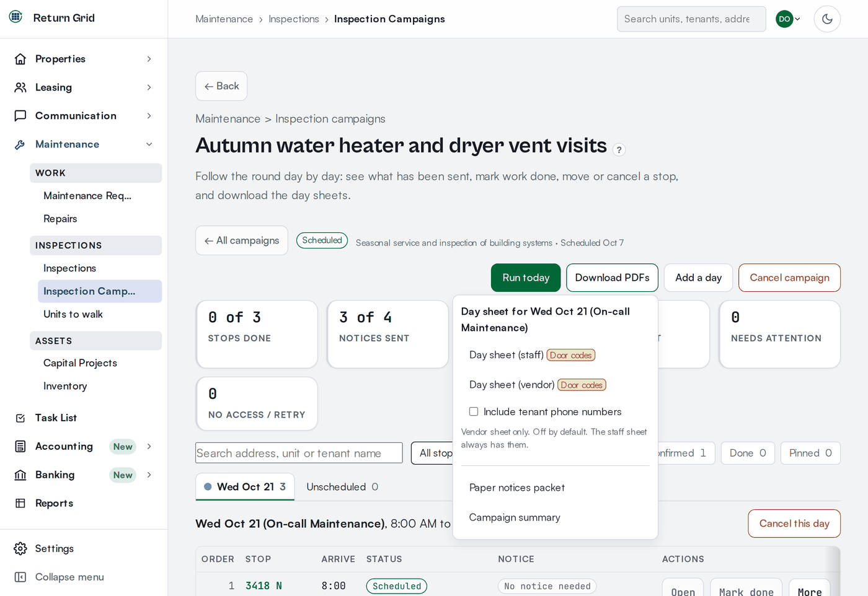Click the Properties house icon

(x=20, y=59)
